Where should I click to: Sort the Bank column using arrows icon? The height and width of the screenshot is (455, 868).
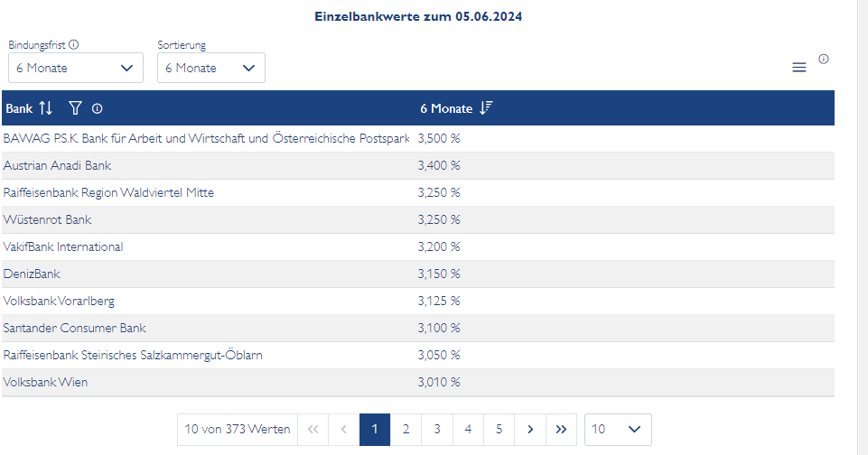tap(46, 108)
